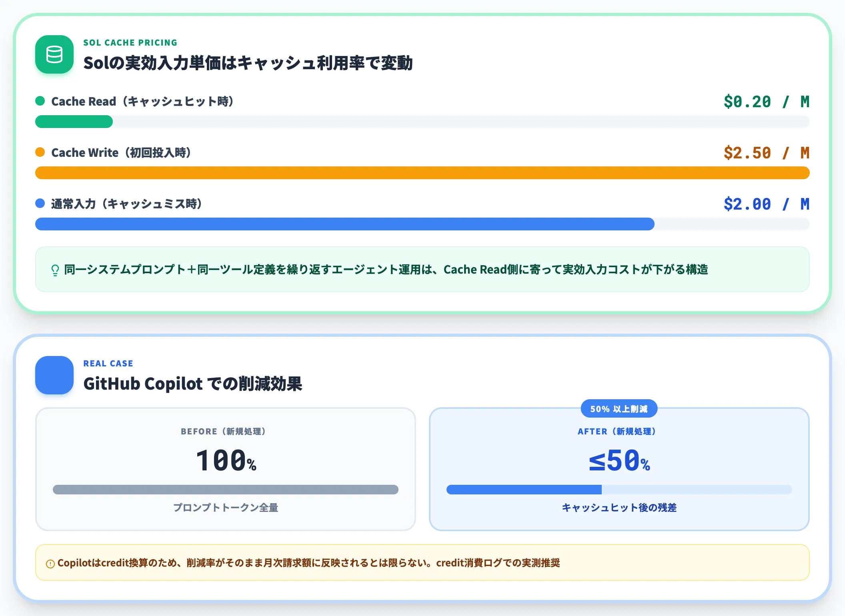Click the green database icon

point(54,54)
